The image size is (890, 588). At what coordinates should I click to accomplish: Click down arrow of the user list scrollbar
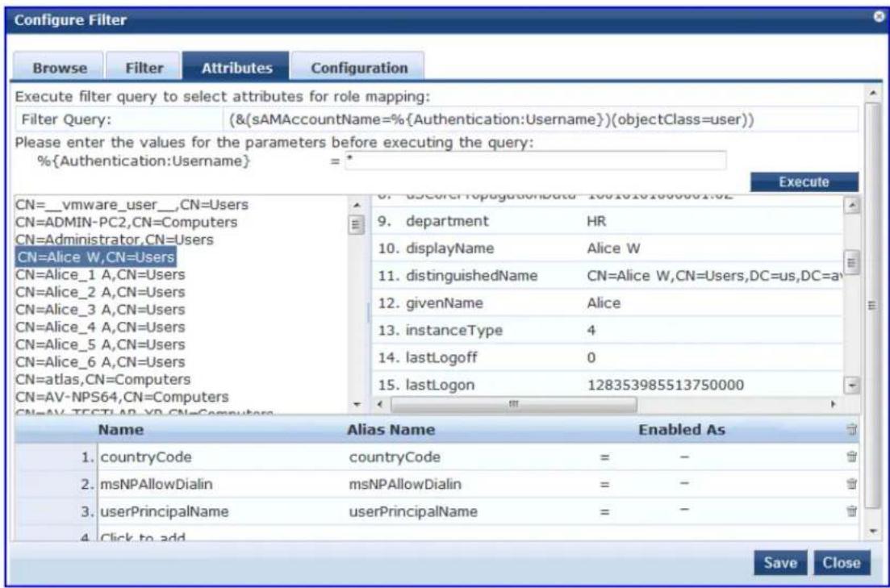[357, 404]
